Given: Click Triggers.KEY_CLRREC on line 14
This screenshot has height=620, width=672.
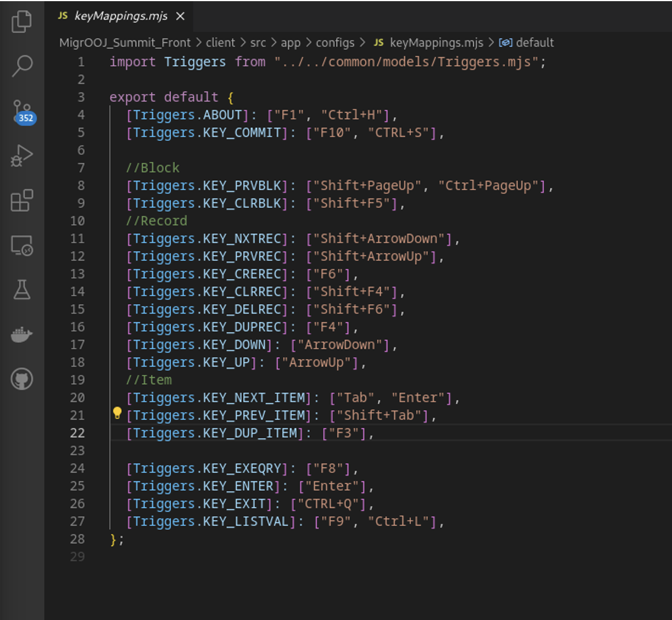Looking at the screenshot, I should [x=207, y=292].
